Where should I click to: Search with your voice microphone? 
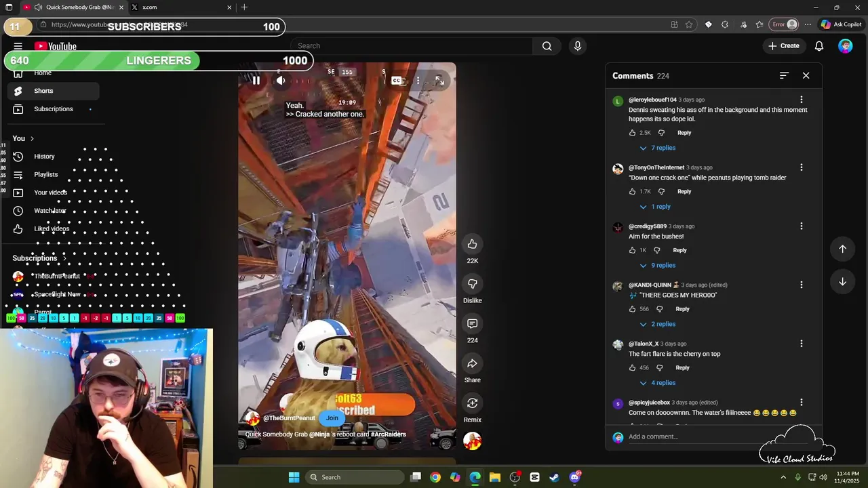(x=578, y=46)
